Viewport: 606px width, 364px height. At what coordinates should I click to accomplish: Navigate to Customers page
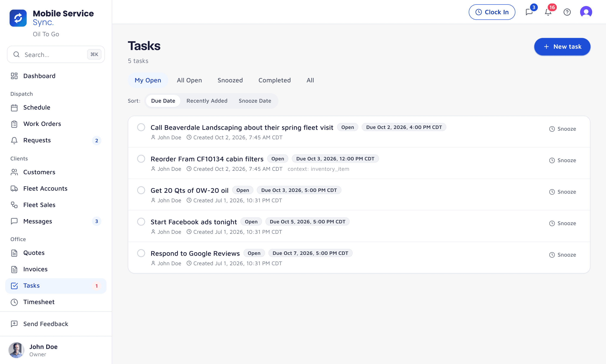pyautogui.click(x=56, y=172)
